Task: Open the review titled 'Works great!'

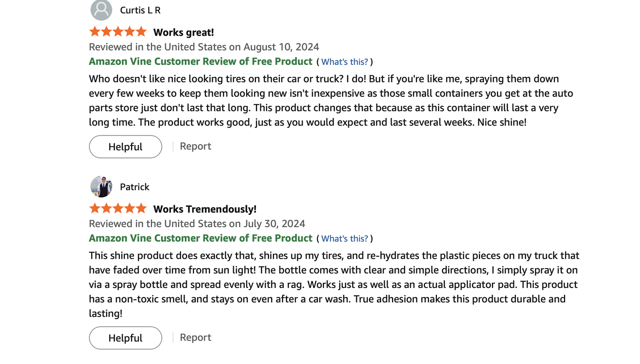Action: pos(184,32)
